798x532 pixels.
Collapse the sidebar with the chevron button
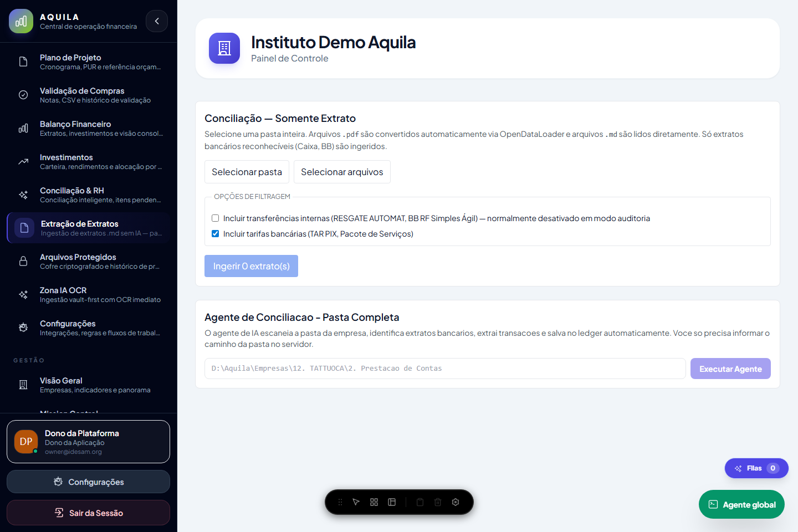click(x=157, y=21)
